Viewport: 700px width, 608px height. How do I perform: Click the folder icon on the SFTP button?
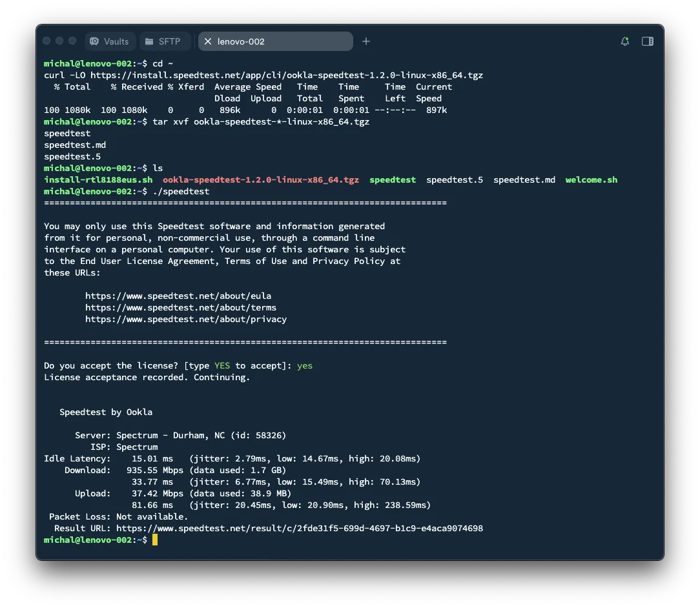click(x=149, y=41)
